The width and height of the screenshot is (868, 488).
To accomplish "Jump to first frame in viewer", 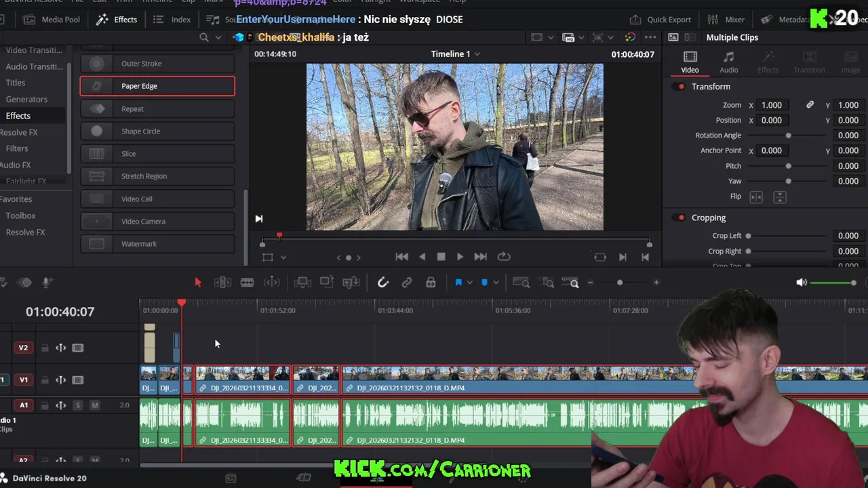I will [401, 257].
